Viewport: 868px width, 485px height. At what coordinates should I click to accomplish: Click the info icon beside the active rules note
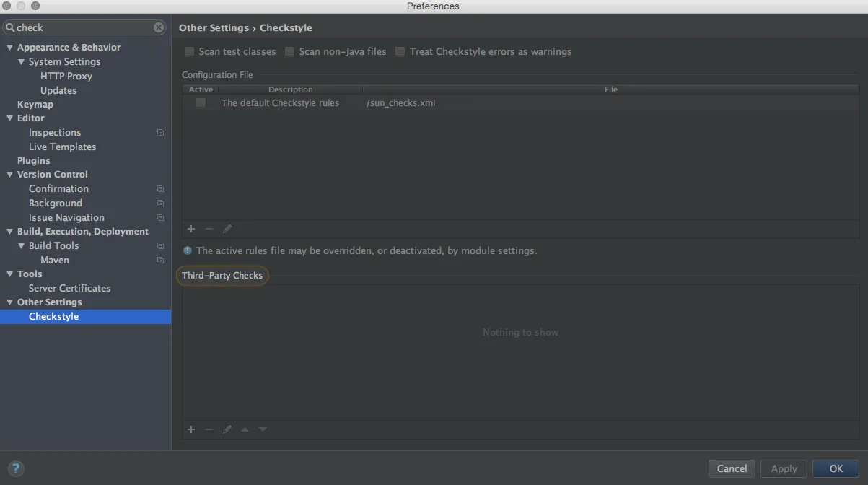coord(188,250)
